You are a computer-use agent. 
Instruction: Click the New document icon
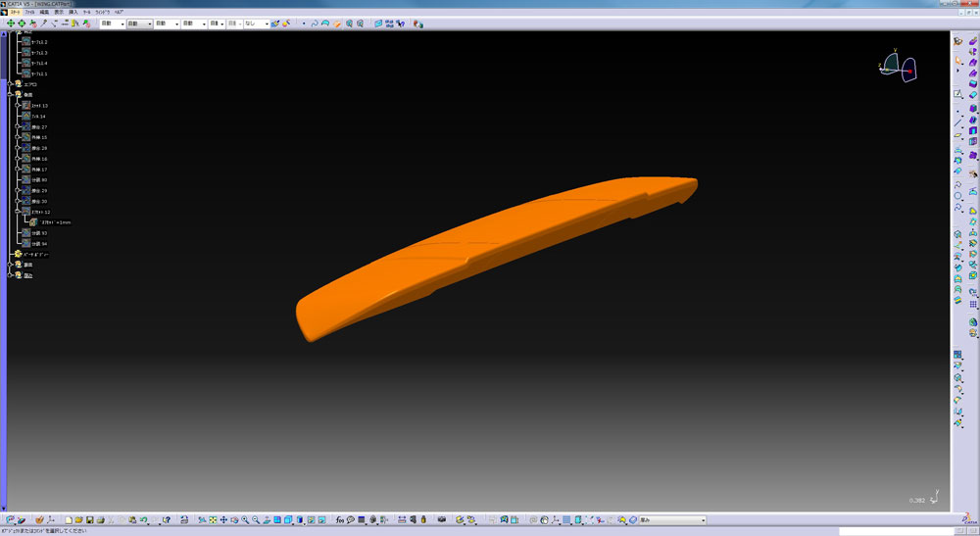click(68, 519)
